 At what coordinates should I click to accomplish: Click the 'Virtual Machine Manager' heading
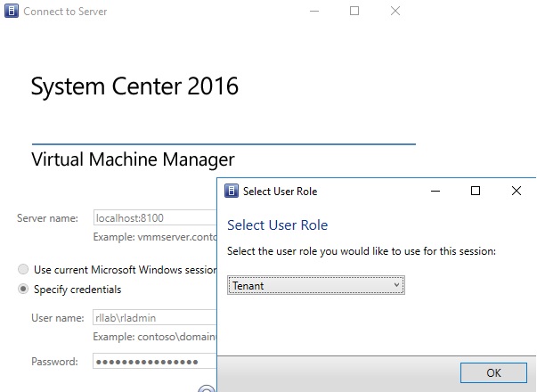[133, 159]
